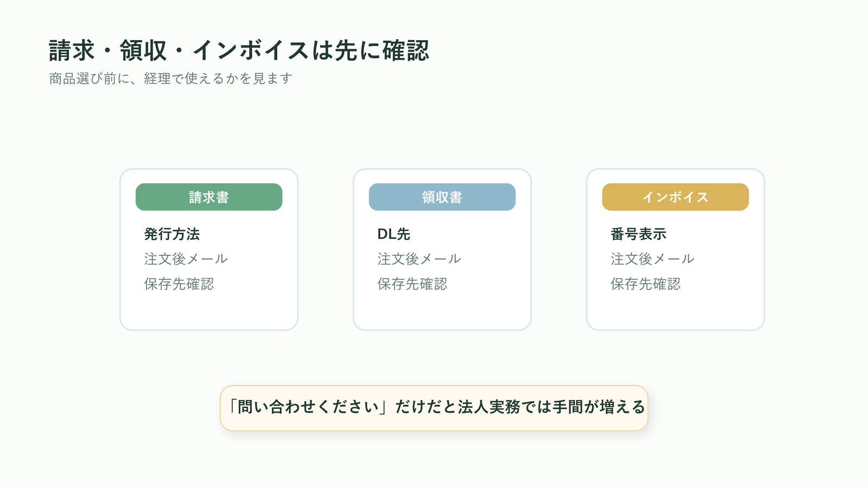Click the blue 領収書 header badge
Image resolution: width=868 pixels, height=488 pixels.
coord(442,197)
